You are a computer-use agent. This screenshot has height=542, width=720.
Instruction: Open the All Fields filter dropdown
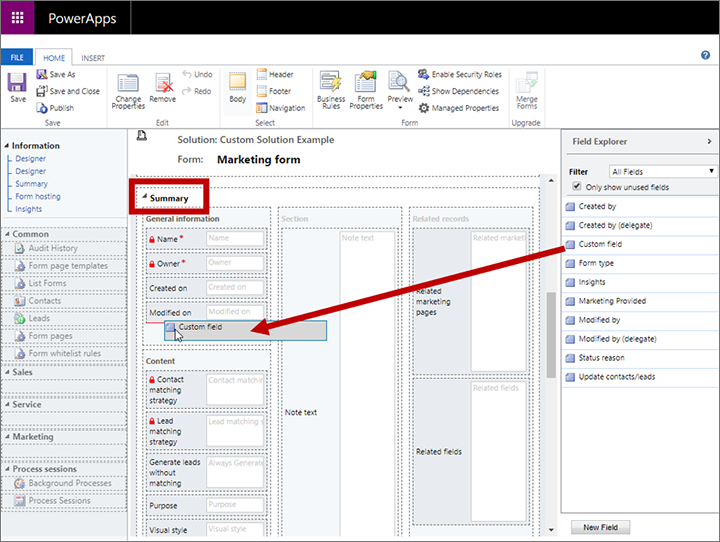click(x=662, y=171)
